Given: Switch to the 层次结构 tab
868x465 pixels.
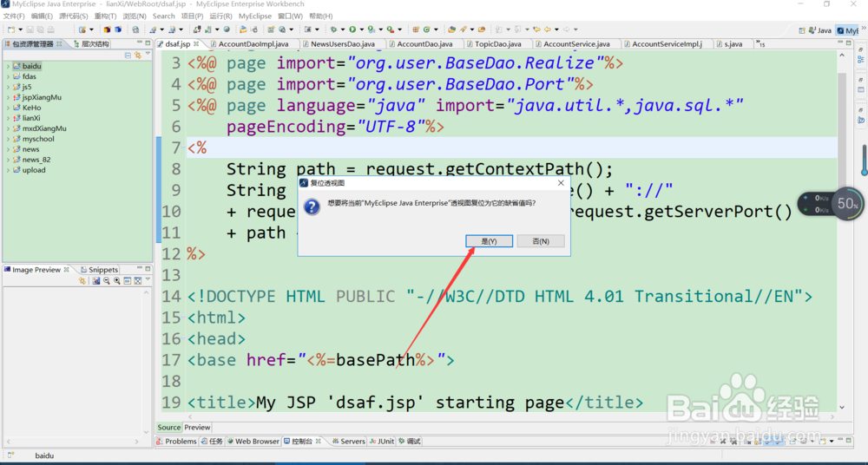Looking at the screenshot, I should (91, 43).
